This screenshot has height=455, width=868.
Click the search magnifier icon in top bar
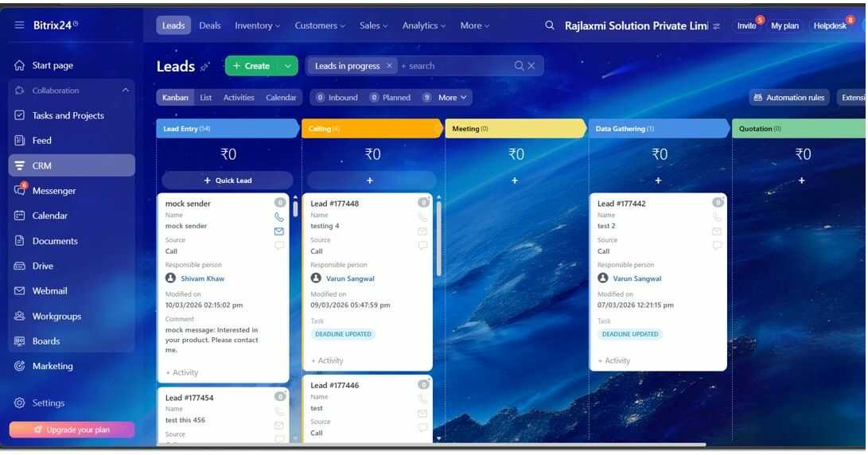tap(550, 25)
